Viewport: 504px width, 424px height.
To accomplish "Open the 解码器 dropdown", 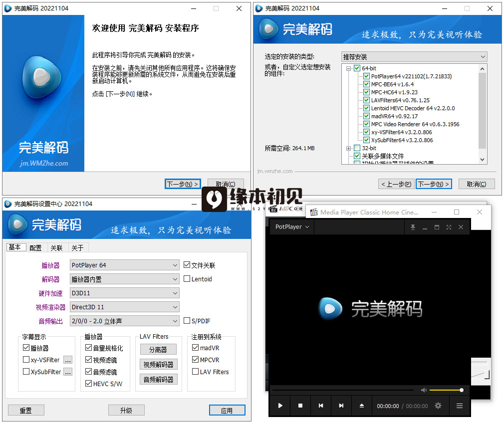I will click(124, 279).
